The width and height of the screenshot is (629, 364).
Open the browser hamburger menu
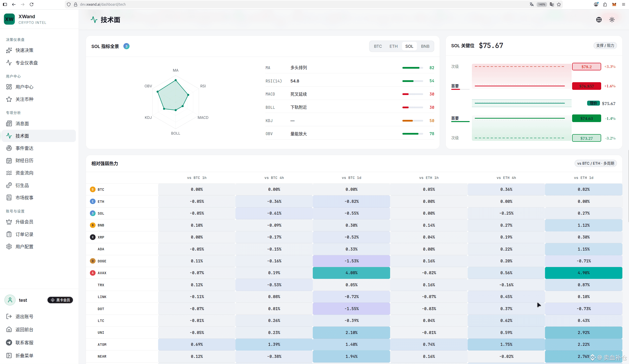pos(623,4)
